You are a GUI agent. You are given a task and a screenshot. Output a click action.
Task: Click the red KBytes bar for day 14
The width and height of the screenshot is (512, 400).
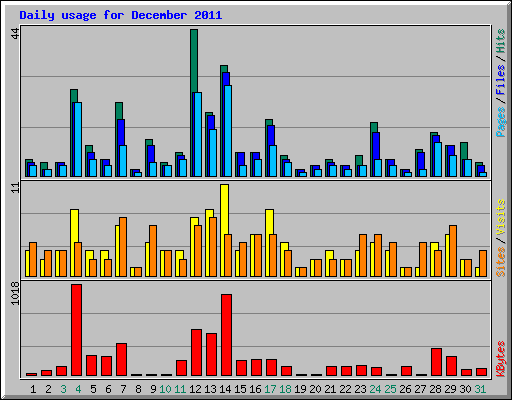[x=226, y=335]
